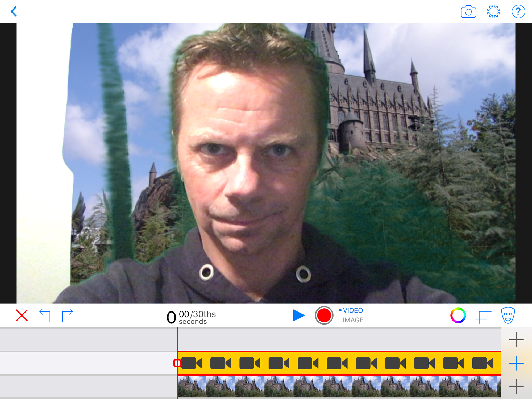Open help with the question mark icon
This screenshot has height=399, width=532.
(518, 12)
